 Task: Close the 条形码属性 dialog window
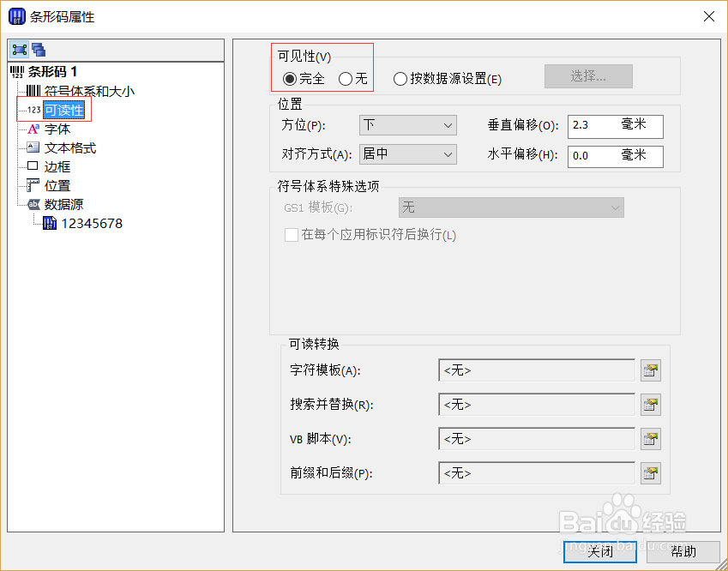[708, 16]
